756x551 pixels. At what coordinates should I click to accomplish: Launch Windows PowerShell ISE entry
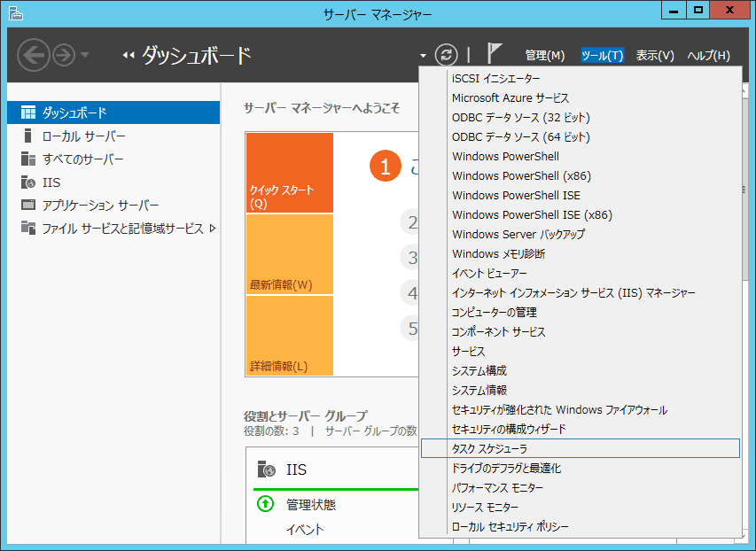pos(581,195)
